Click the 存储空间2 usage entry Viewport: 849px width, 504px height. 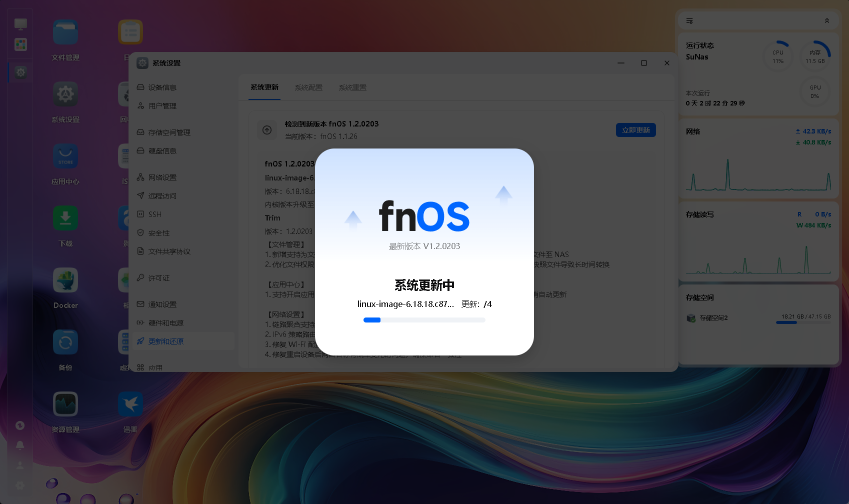click(x=758, y=318)
